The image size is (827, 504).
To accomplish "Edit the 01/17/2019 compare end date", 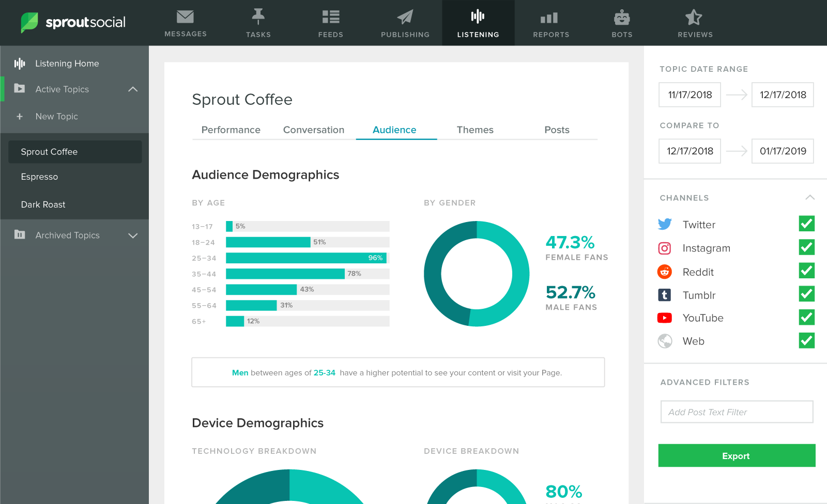I will [783, 151].
